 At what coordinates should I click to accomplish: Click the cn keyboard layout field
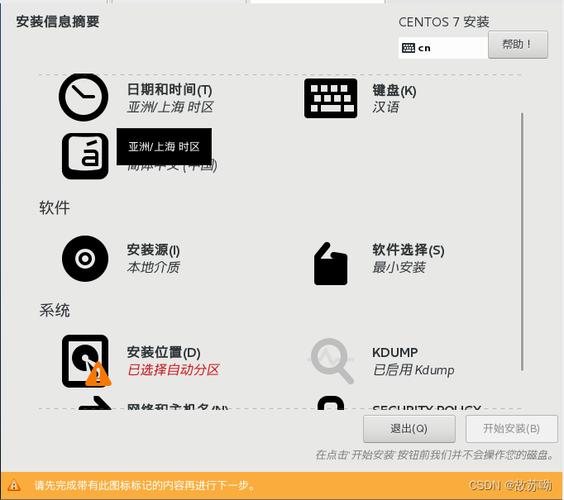click(443, 48)
